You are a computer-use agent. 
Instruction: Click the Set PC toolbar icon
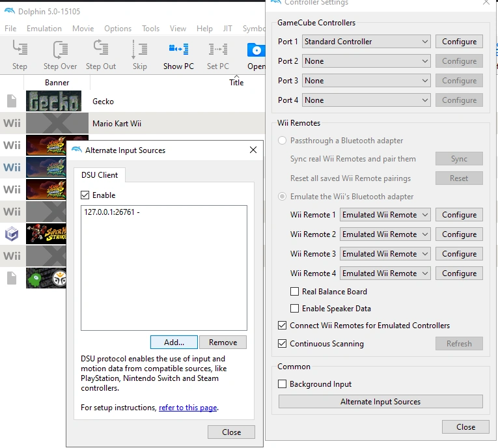coord(218,49)
